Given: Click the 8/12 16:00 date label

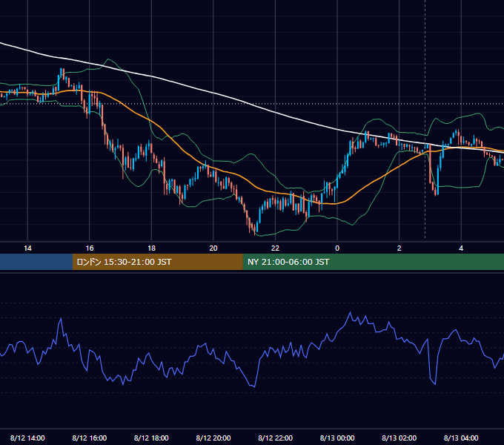Looking at the screenshot, I should click(90, 438).
